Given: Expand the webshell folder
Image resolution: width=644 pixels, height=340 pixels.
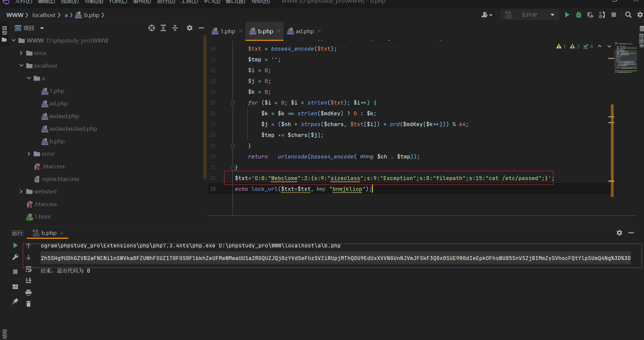Looking at the screenshot, I should pyautogui.click(x=21, y=191).
